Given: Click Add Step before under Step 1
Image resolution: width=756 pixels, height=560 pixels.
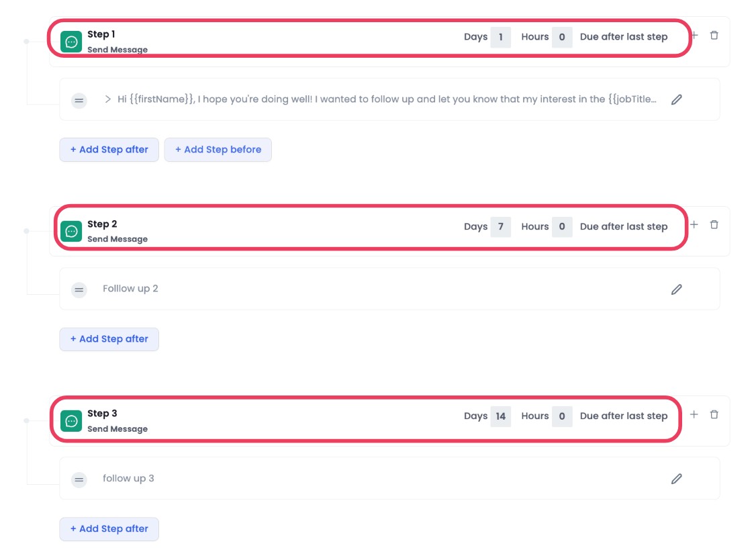Looking at the screenshot, I should [218, 149].
